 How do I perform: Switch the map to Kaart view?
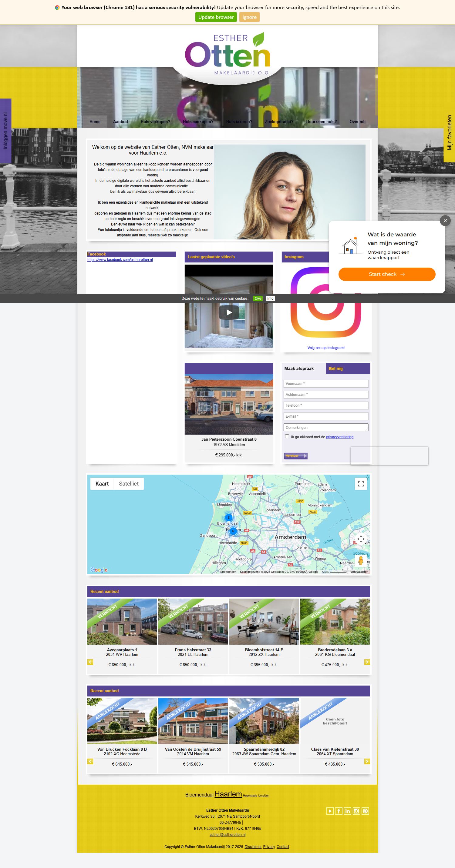point(102,483)
